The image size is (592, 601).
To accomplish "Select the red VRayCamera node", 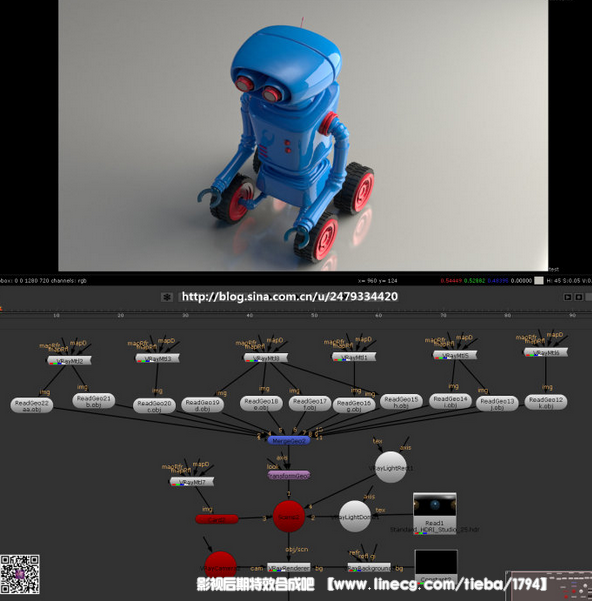I will click(x=220, y=567).
